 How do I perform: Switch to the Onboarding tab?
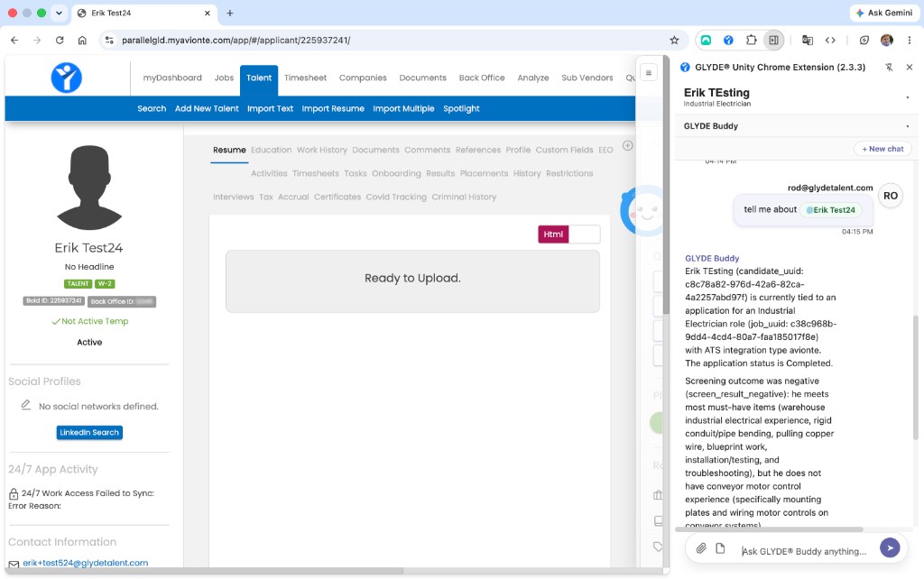click(396, 174)
